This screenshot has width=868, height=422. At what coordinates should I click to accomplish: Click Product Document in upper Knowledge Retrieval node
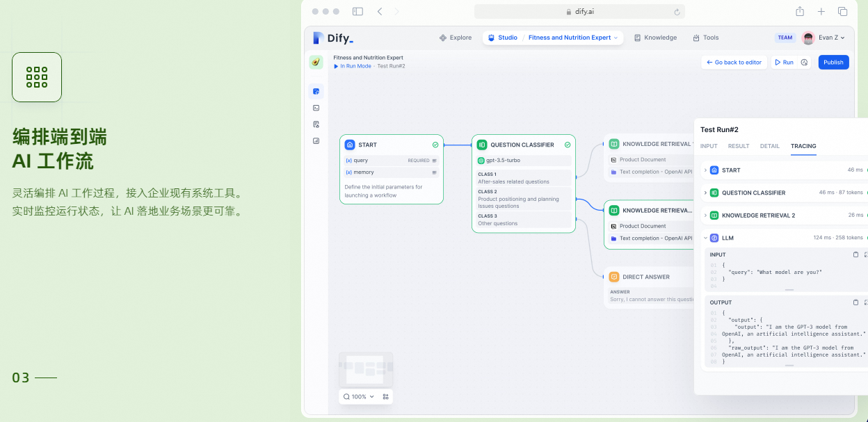[643, 160]
